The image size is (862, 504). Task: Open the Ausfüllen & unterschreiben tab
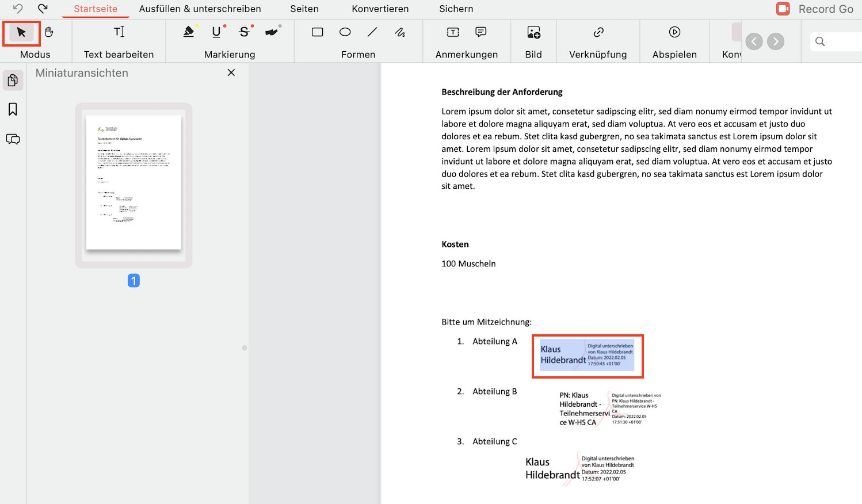point(200,9)
